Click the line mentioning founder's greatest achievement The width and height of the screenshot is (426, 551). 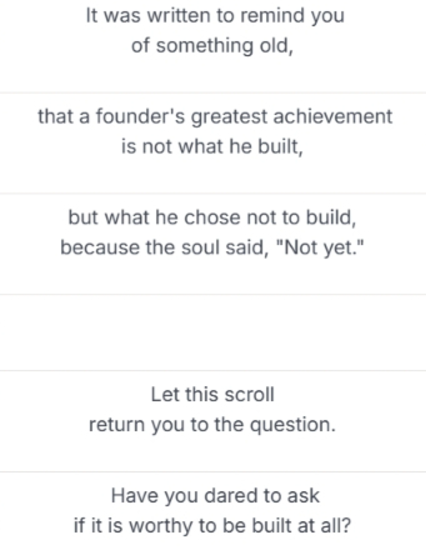point(215,117)
